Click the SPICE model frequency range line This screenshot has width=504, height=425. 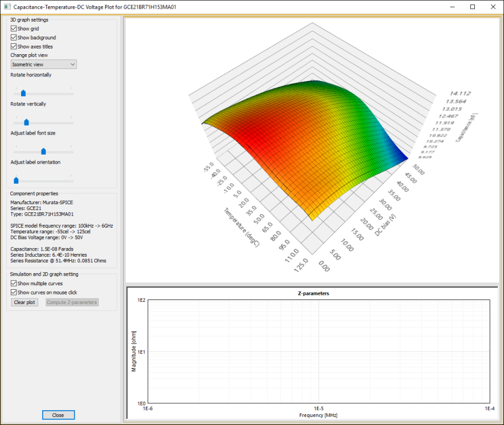click(x=62, y=226)
